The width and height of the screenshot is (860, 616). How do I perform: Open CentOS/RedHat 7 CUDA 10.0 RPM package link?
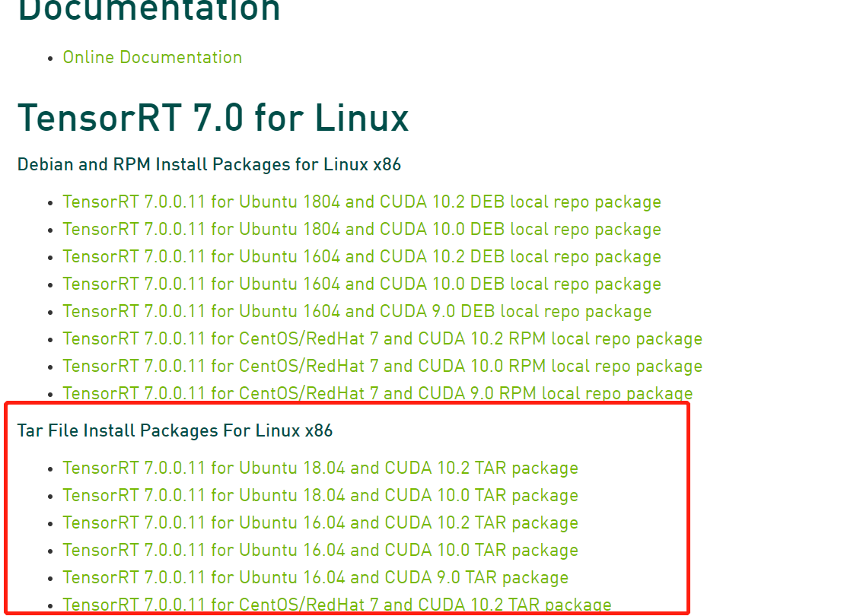click(x=382, y=366)
